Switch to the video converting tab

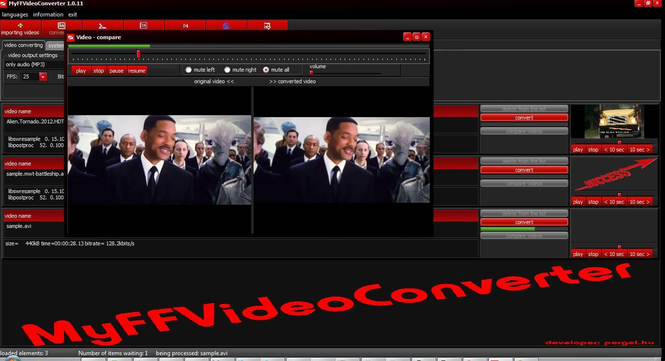(x=23, y=45)
